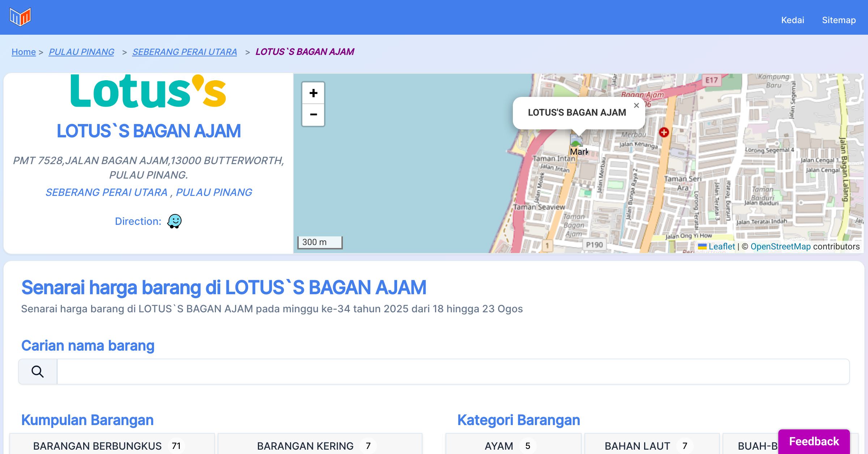This screenshot has width=868, height=454.
Task: Click the site logo in header
Action: 20,17
